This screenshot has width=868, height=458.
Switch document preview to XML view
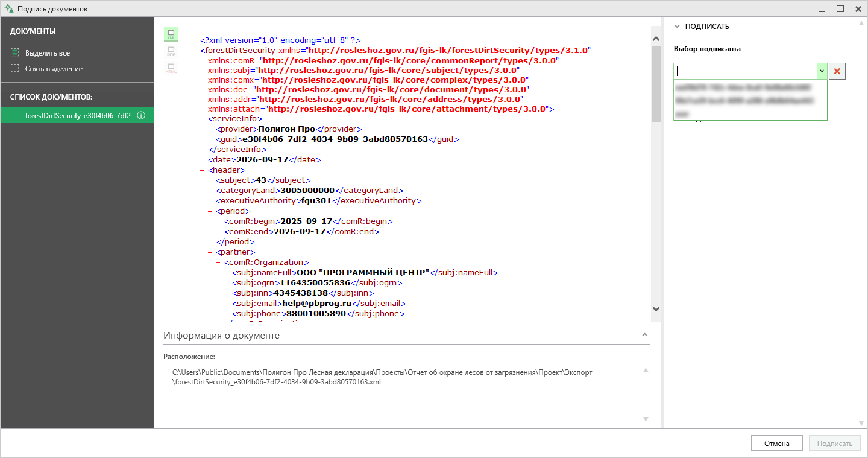coord(171,34)
